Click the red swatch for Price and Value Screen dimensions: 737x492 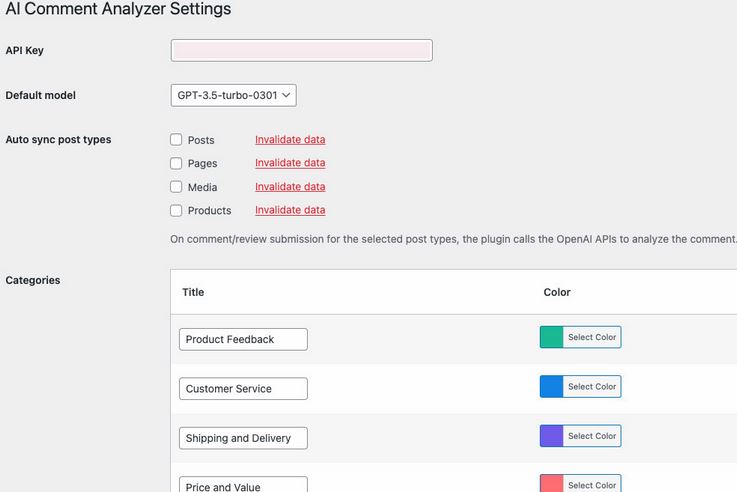pos(551,484)
